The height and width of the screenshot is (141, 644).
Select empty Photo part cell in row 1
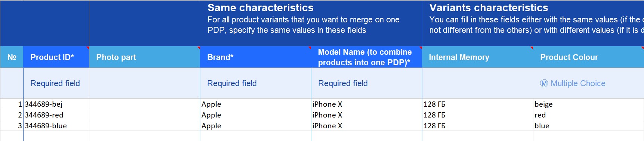click(145, 104)
